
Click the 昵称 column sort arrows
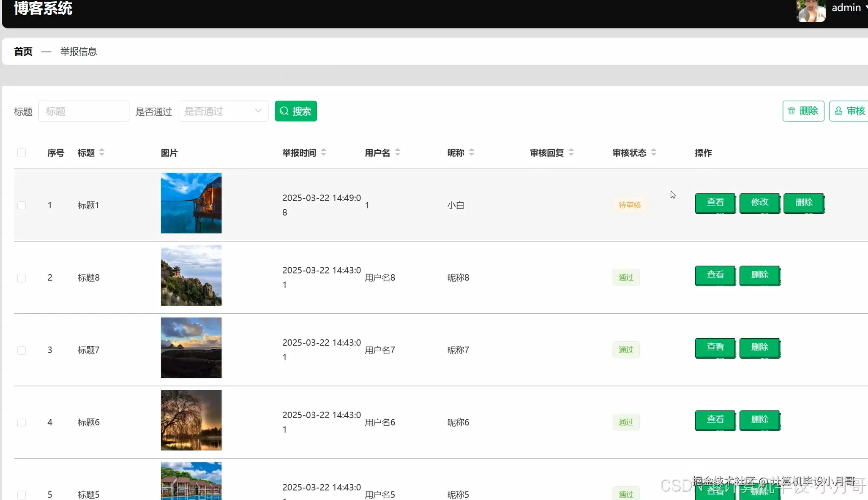pyautogui.click(x=472, y=152)
